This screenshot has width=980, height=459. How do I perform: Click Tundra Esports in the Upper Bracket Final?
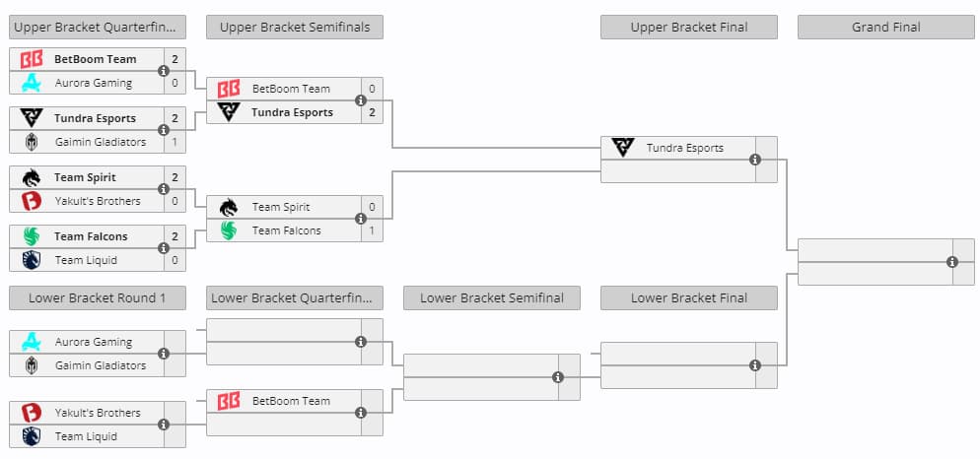(x=684, y=148)
